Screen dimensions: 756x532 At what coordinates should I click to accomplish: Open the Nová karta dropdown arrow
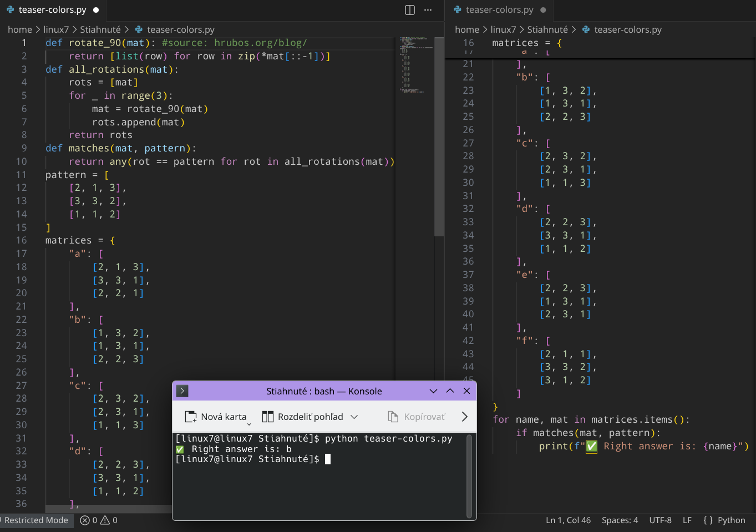click(x=249, y=424)
